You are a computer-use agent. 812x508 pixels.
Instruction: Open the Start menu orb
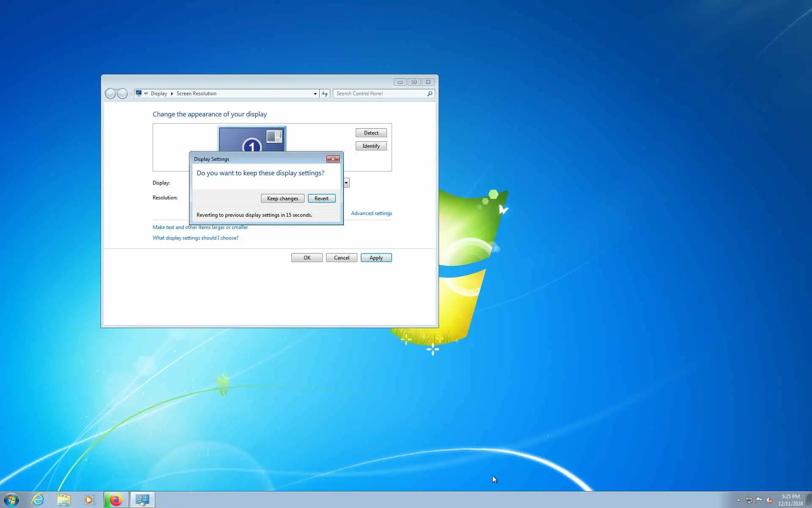click(x=11, y=500)
